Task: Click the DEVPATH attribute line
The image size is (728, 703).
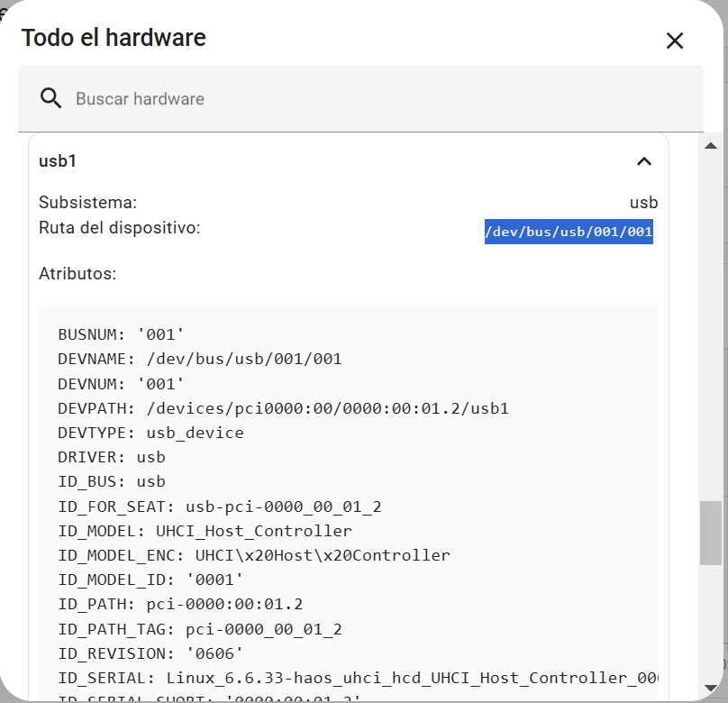Action: point(283,408)
